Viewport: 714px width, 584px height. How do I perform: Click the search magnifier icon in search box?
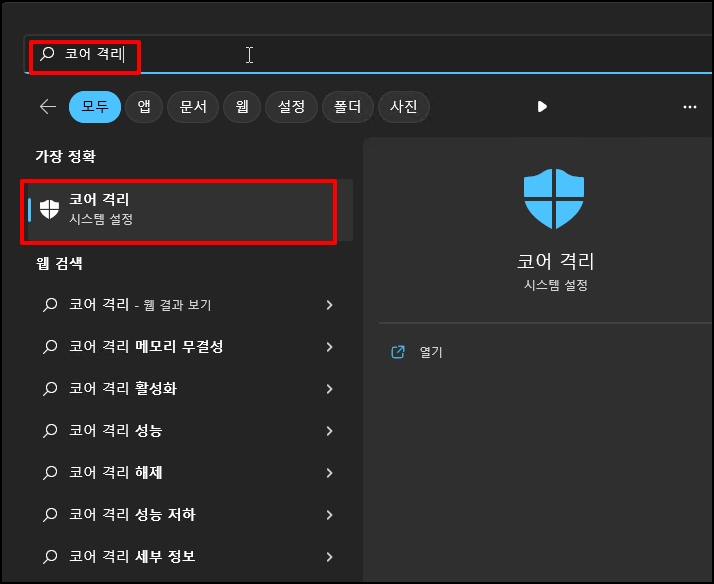click(47, 54)
